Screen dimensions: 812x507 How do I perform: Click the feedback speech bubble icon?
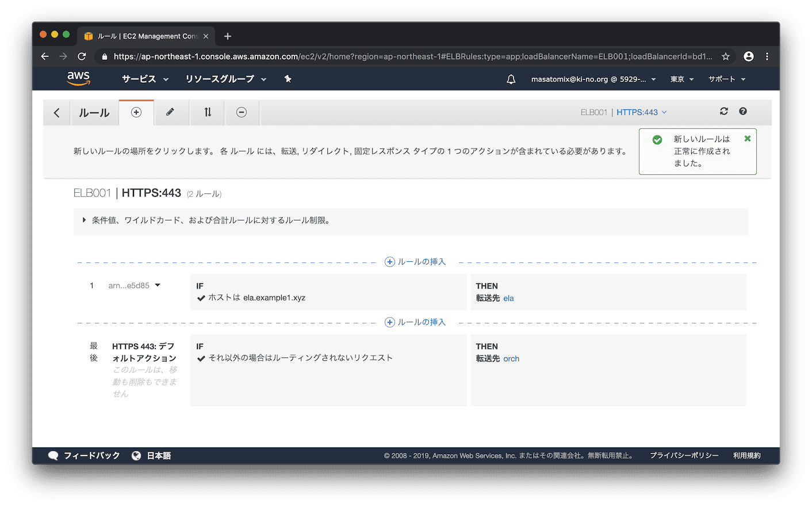click(x=53, y=456)
